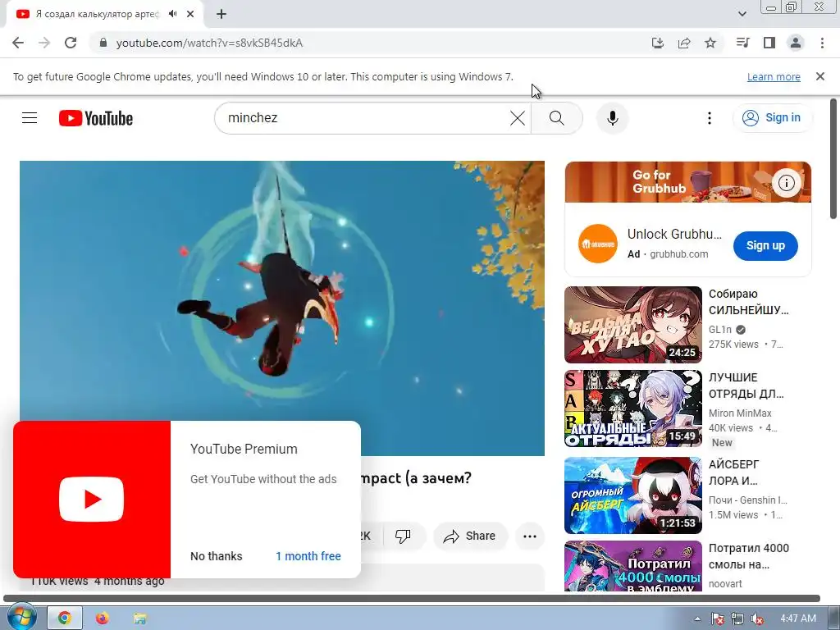Image resolution: width=840 pixels, height=630 pixels.
Task: Switch to Chrome in the taskbar
Action: [64, 618]
